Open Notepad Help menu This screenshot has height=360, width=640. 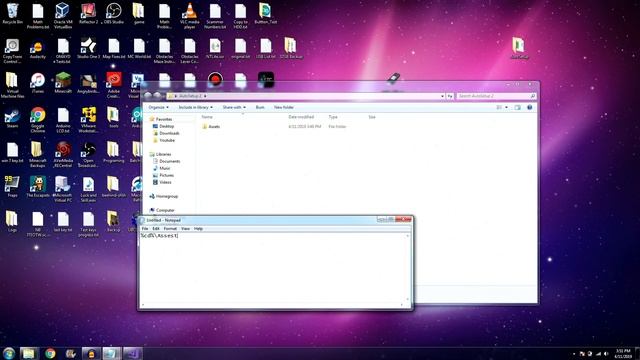click(x=198, y=229)
